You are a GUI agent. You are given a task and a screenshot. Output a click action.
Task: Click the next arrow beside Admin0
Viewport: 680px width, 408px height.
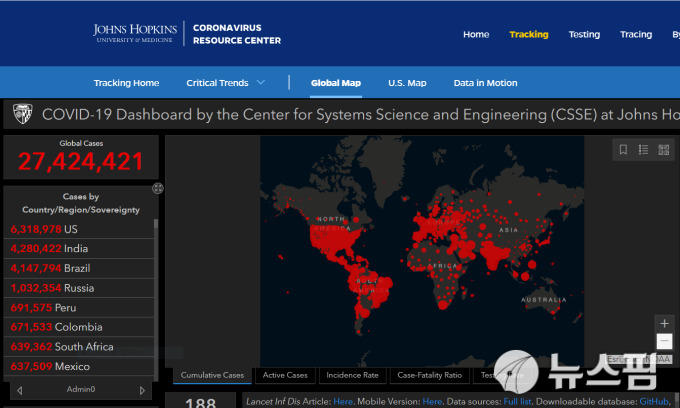142,390
